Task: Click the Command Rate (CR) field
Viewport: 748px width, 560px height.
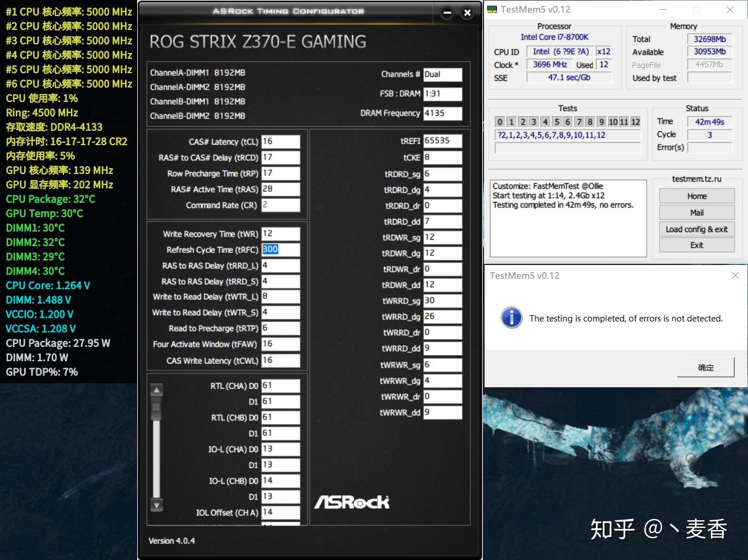Action: pos(281,205)
